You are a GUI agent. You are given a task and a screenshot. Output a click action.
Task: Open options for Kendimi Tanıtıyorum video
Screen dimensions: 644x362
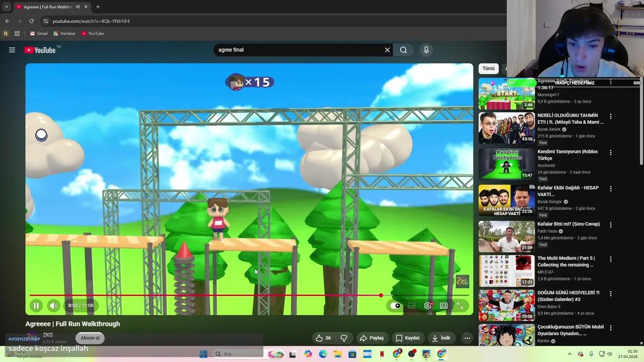[x=611, y=152]
